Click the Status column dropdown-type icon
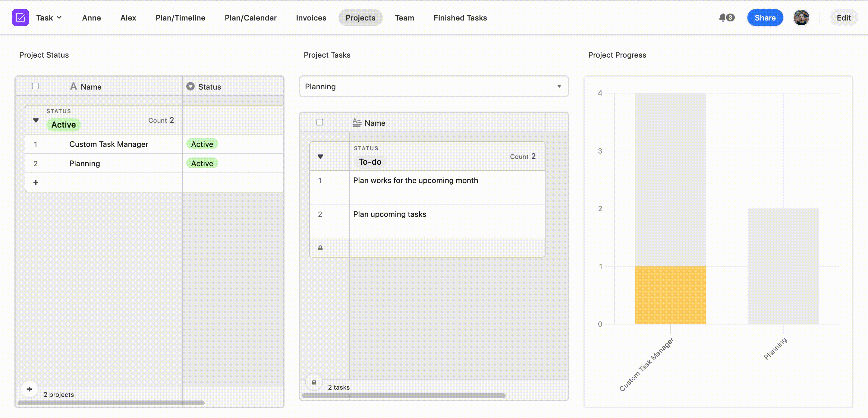This screenshot has height=418, width=868. (x=190, y=86)
